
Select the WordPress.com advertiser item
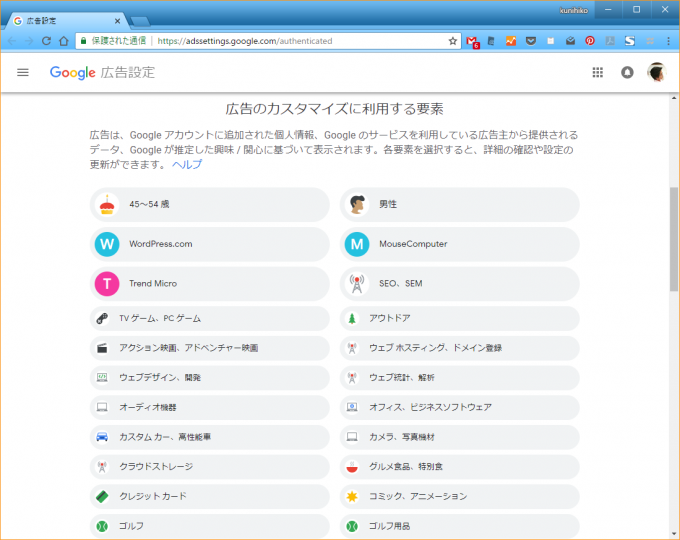point(209,244)
